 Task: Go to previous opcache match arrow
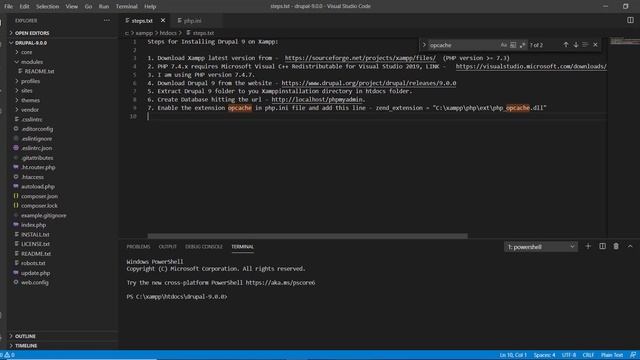click(566, 45)
